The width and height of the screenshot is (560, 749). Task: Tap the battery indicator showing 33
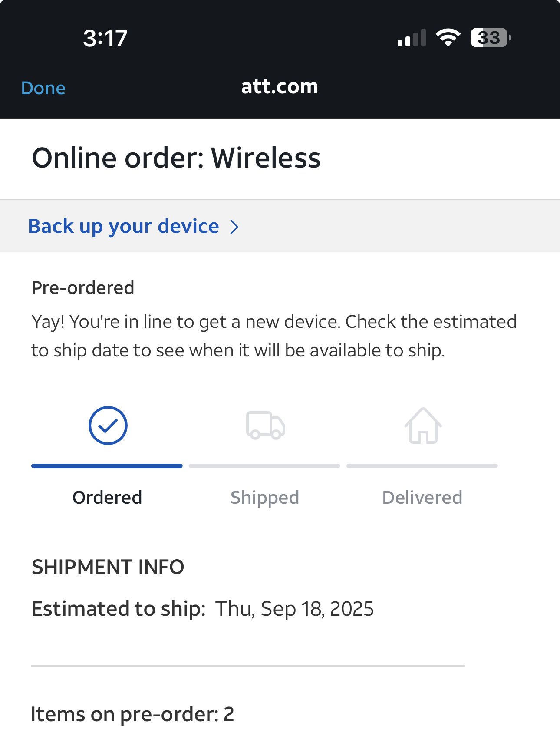[490, 38]
